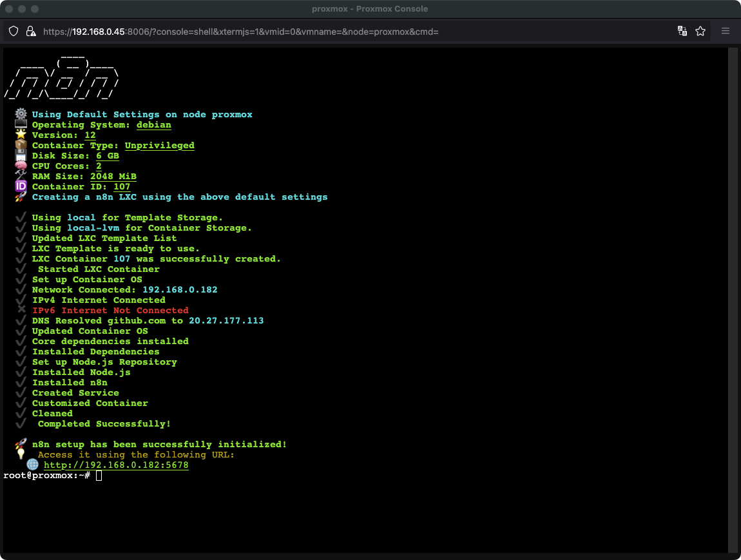The height and width of the screenshot is (560, 741).
Task: Click the underlined debian operating system value
Action: (153, 124)
